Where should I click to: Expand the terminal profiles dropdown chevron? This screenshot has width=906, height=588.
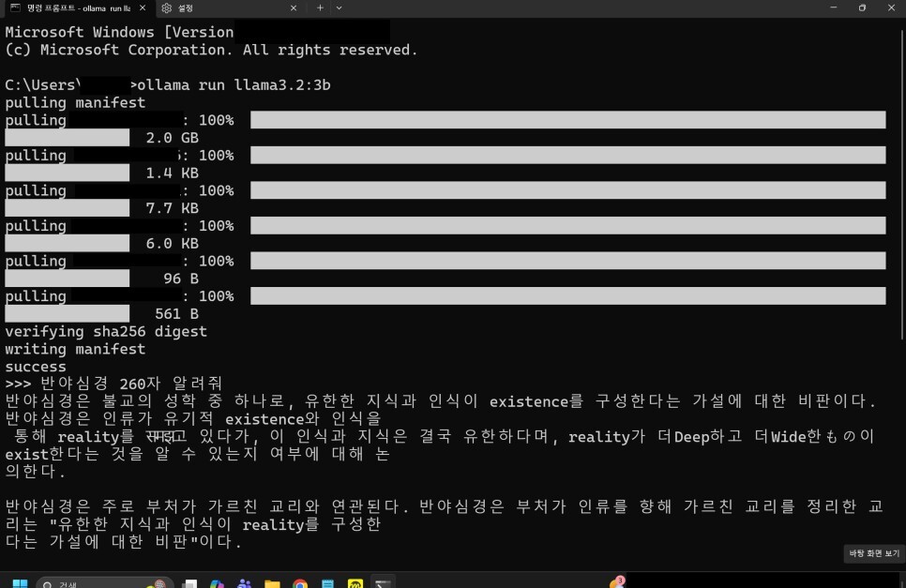coord(340,8)
